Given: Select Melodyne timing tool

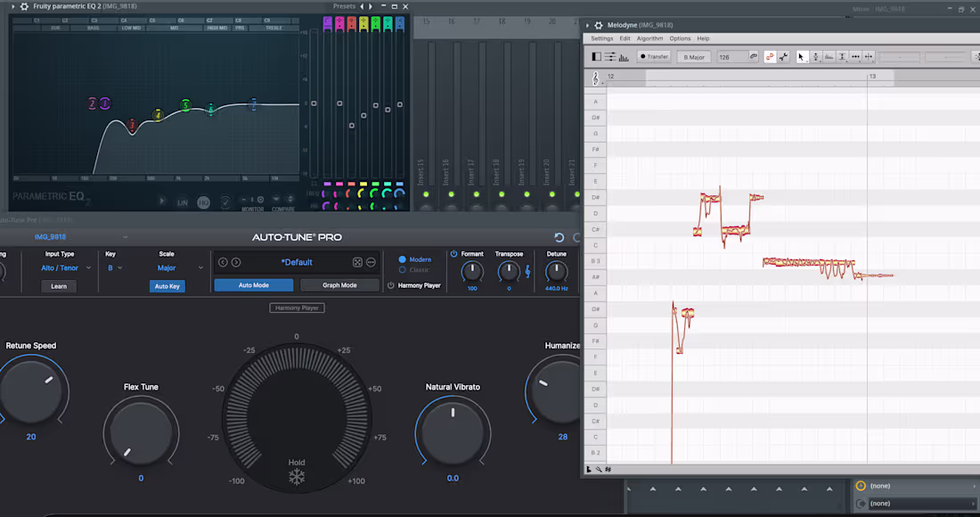Looking at the screenshot, I should [855, 57].
